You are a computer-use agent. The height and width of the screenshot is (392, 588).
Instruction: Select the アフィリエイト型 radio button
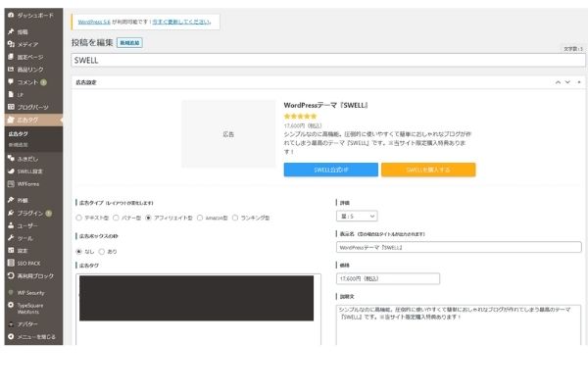pos(148,218)
